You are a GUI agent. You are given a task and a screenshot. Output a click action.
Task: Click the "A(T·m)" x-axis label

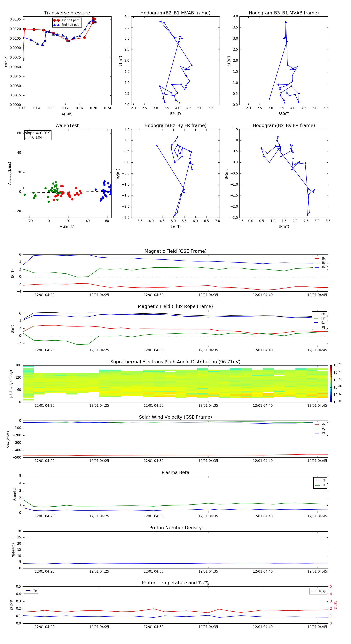(67, 114)
